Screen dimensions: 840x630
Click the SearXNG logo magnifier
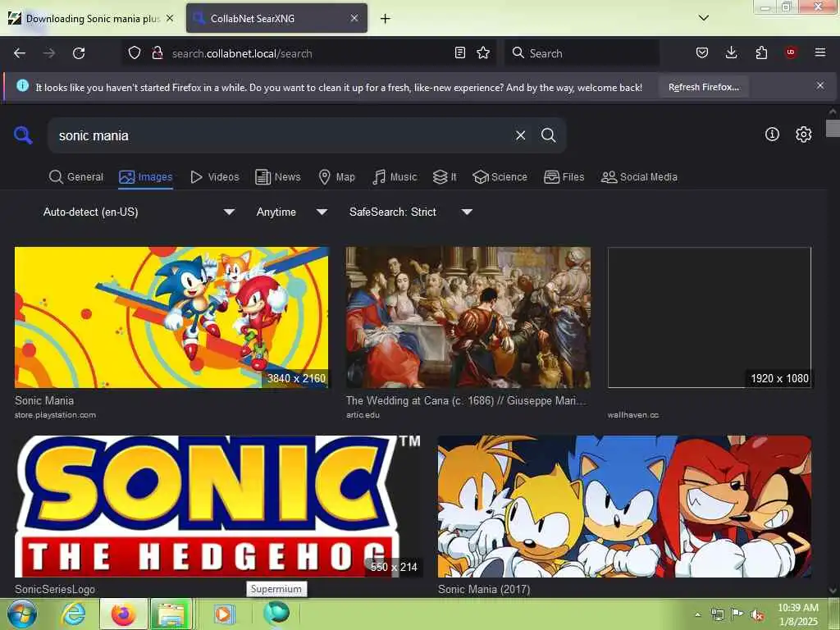pos(23,135)
